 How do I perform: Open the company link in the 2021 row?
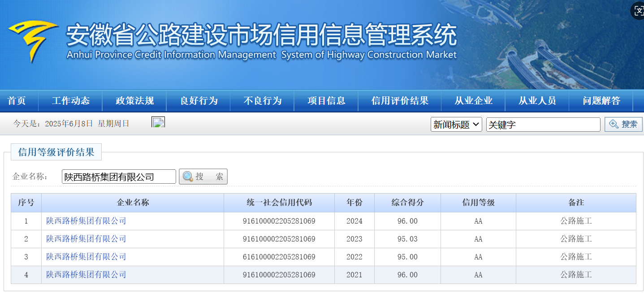point(86,275)
